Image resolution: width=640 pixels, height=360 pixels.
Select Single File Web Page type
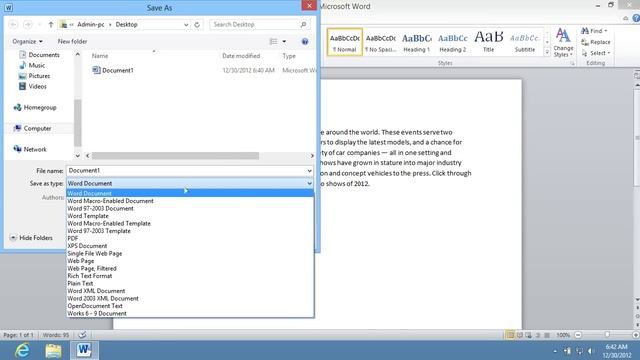point(190,253)
